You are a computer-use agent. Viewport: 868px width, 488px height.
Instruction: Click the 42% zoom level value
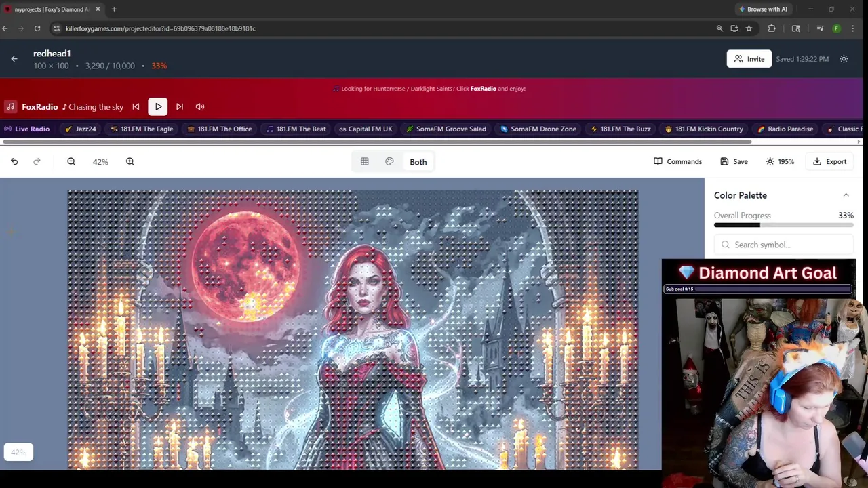point(100,162)
